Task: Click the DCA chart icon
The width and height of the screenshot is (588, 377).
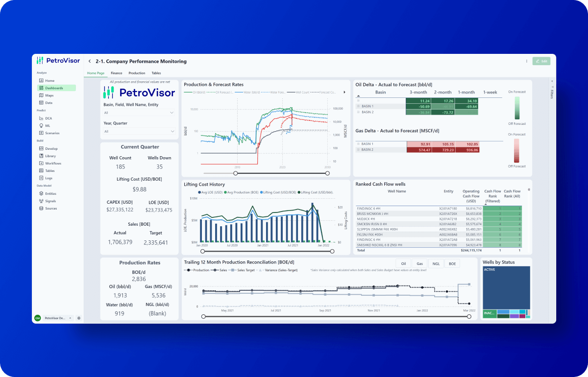Action: tap(41, 118)
